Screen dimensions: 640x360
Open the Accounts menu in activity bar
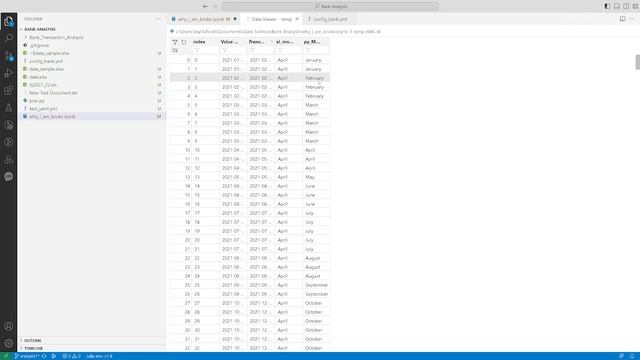tap(9, 326)
